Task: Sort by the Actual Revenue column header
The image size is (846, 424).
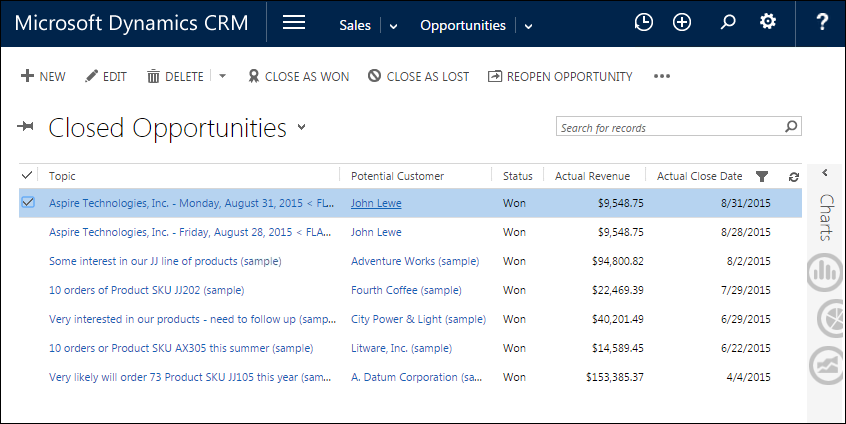Action: click(x=593, y=176)
